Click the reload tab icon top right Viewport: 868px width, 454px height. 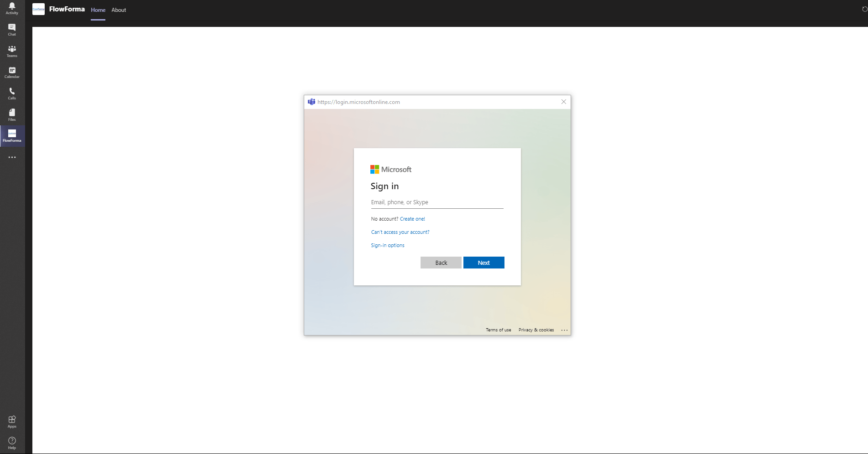tap(864, 9)
